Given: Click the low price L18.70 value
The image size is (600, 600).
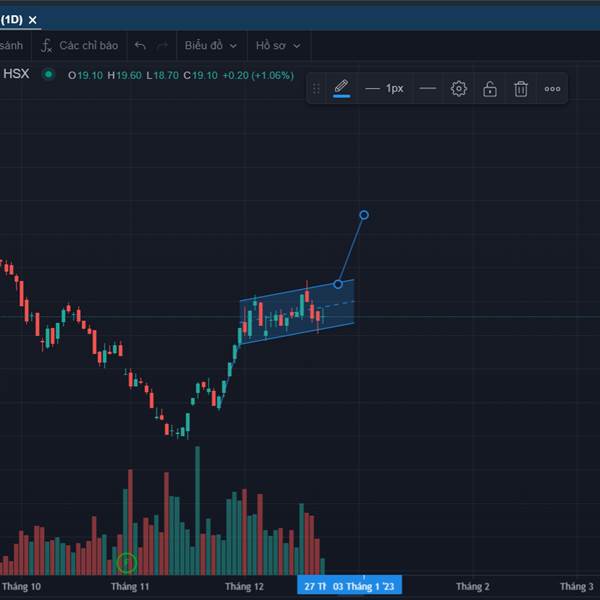Looking at the screenshot, I should [163, 75].
